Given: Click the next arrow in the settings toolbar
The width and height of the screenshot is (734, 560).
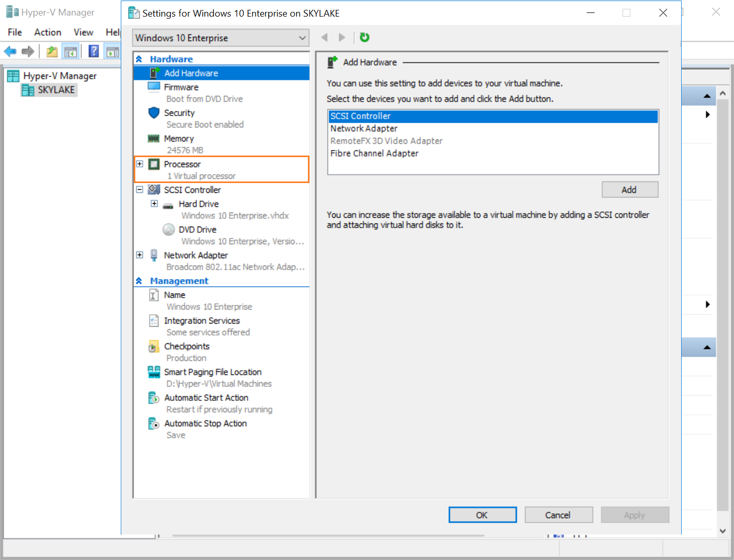Looking at the screenshot, I should tap(342, 37).
